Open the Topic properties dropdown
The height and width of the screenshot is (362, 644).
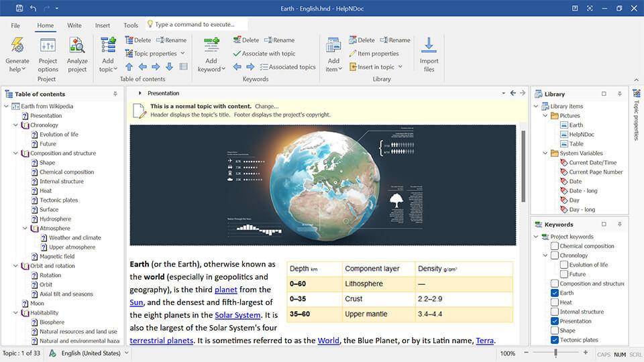coord(182,54)
